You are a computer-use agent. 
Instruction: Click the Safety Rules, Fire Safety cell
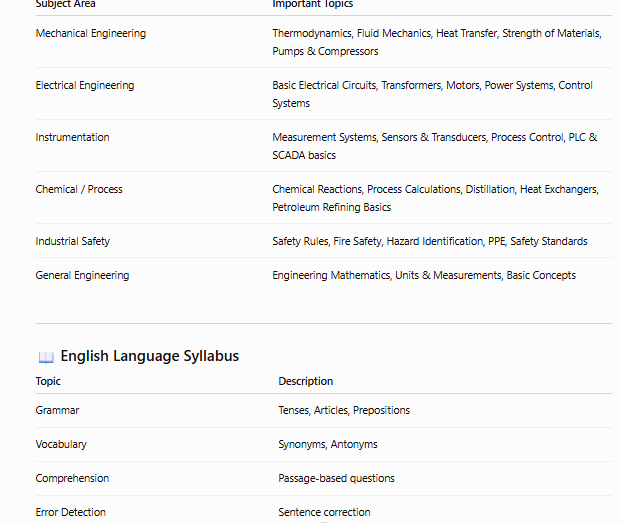[x=430, y=241]
